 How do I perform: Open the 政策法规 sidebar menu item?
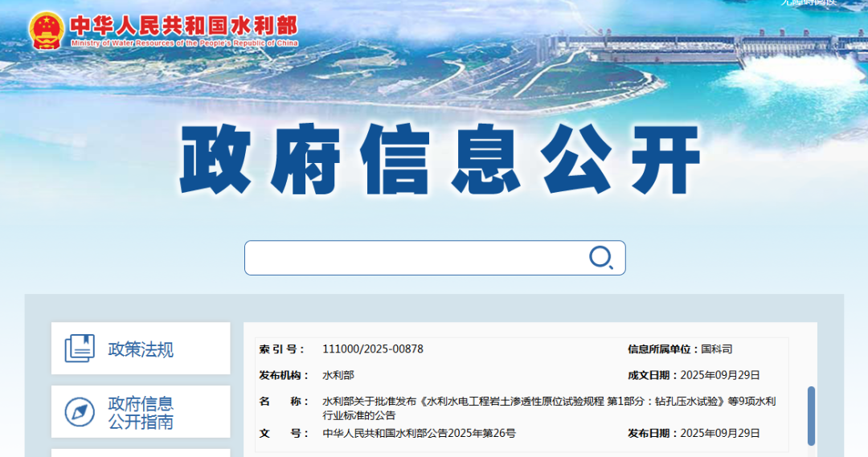tap(141, 349)
